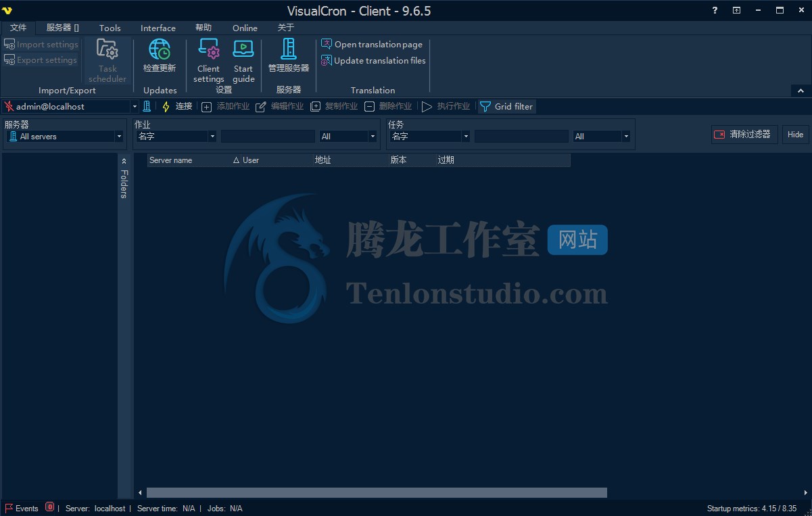Screen dimensions: 812x516
Task: Open Client settings
Action: coord(208,61)
